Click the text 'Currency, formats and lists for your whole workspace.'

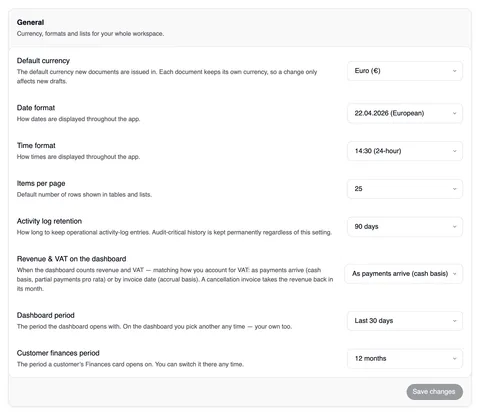coord(90,34)
